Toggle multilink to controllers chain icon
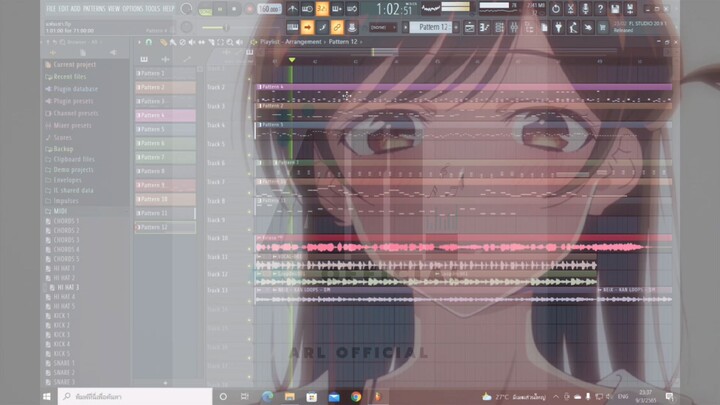 click(x=337, y=27)
